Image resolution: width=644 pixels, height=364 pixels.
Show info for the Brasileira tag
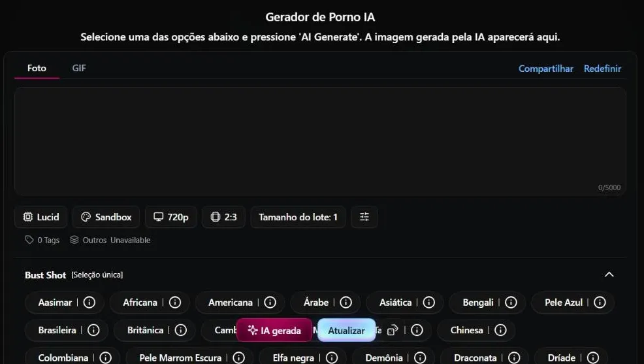click(93, 330)
